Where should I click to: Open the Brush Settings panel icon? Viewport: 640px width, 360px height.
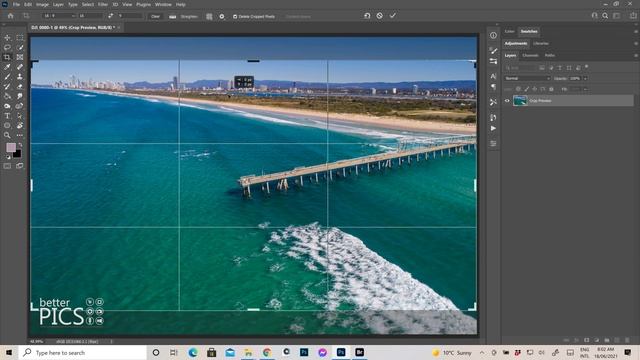click(x=493, y=51)
